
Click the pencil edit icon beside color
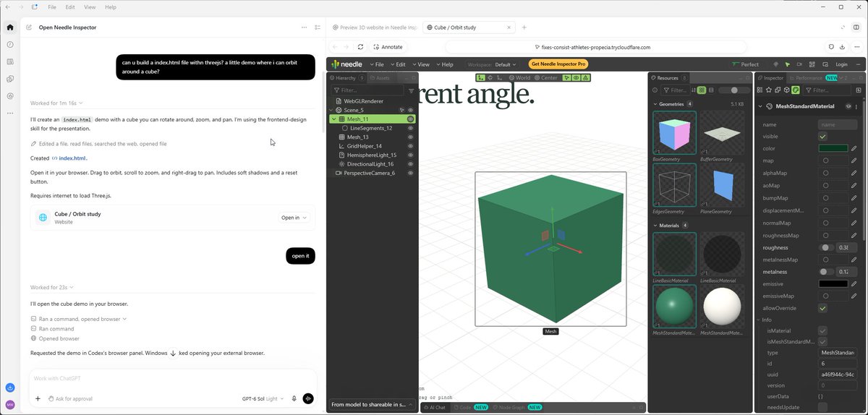(x=854, y=149)
